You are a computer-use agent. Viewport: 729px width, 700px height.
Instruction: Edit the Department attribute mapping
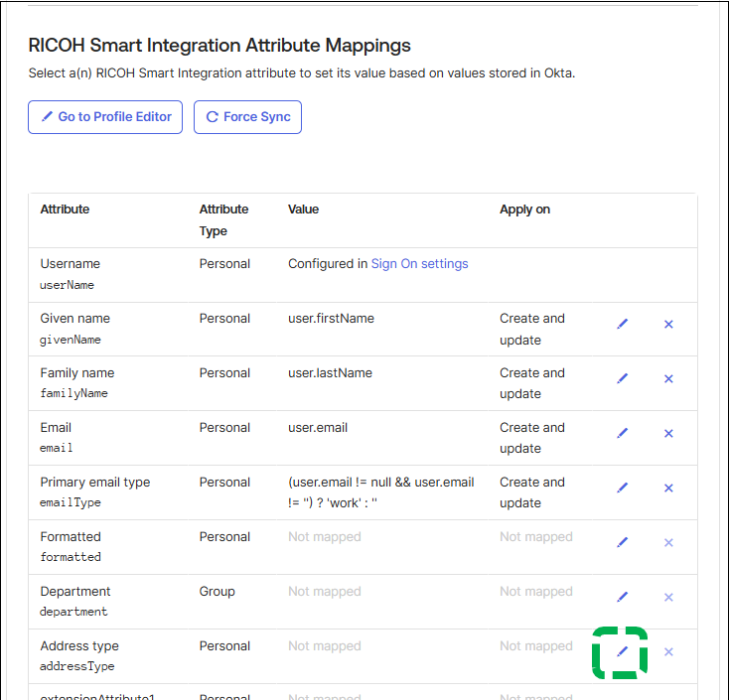(x=623, y=598)
